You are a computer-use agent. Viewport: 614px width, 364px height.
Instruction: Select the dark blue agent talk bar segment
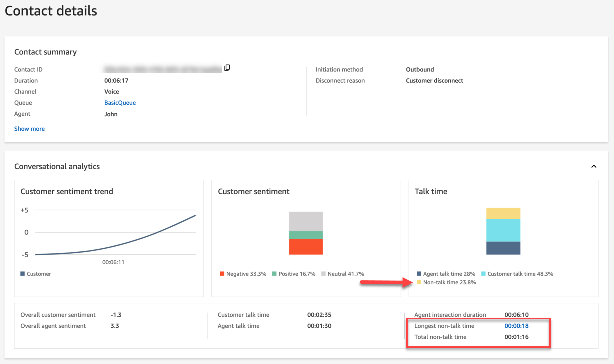click(x=503, y=248)
